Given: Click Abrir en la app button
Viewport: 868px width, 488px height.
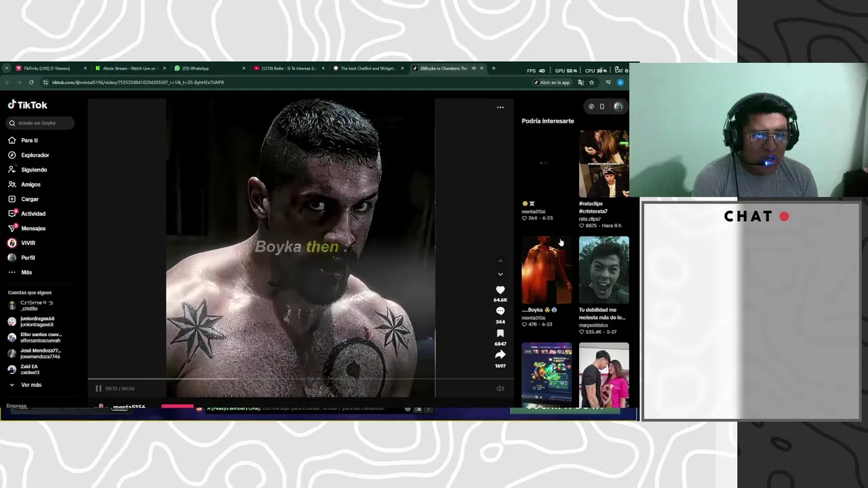Looking at the screenshot, I should 552,83.
